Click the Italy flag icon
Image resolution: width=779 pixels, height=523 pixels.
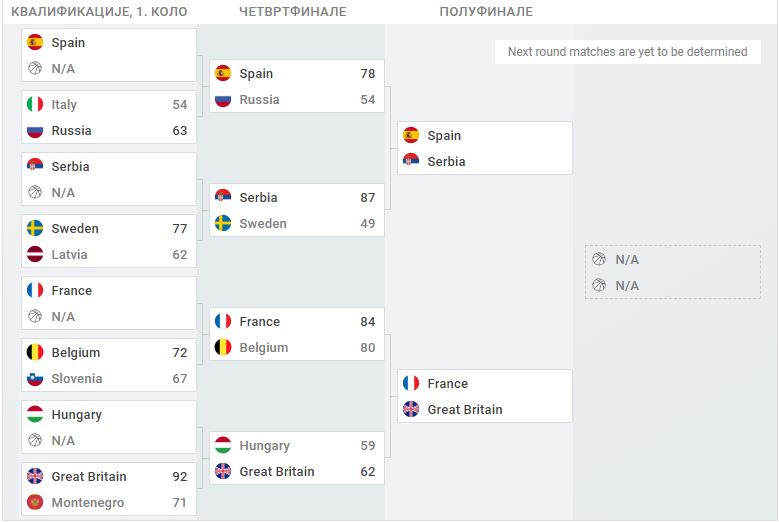[x=35, y=104]
